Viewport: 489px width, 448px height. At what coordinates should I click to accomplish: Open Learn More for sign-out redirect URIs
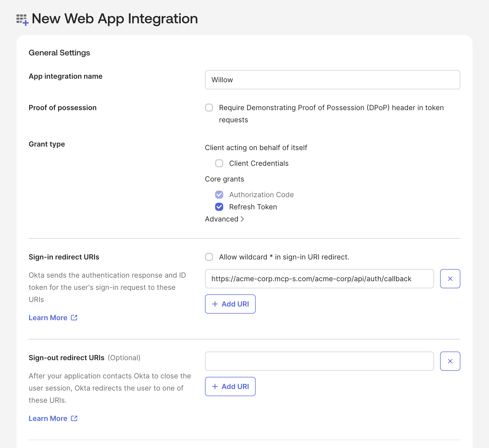(53, 418)
